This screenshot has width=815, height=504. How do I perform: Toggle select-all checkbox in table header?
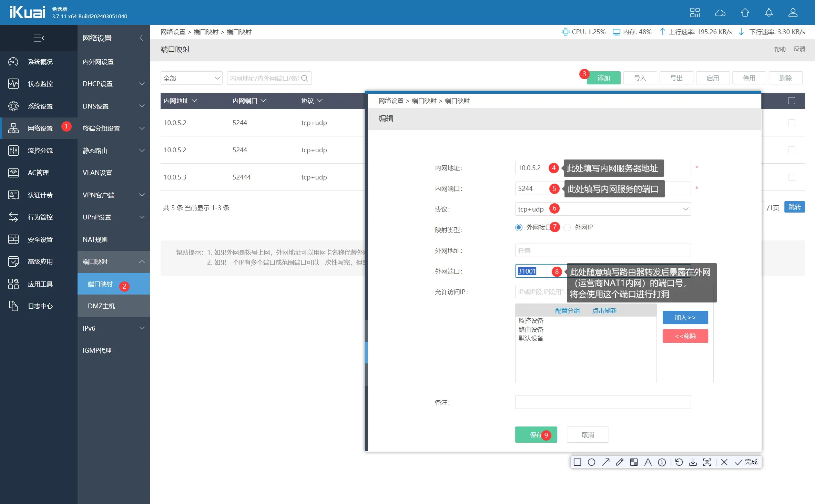(792, 101)
